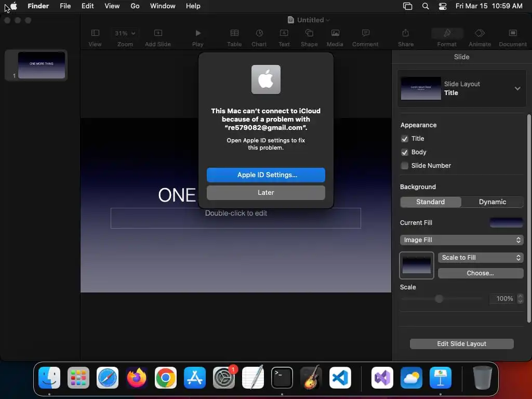
Task: Add a Text box via toolbar
Action: 284,37
